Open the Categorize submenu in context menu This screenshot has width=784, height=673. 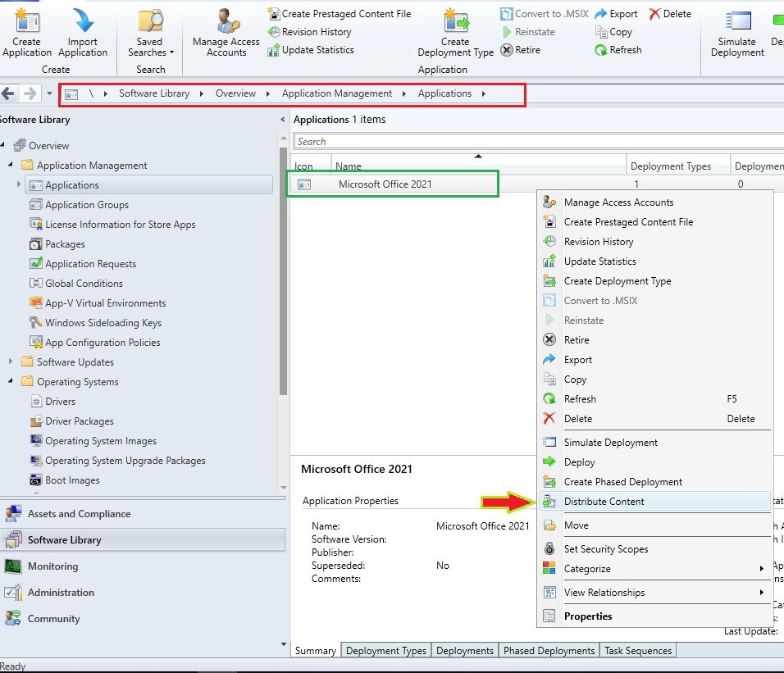pos(654,569)
